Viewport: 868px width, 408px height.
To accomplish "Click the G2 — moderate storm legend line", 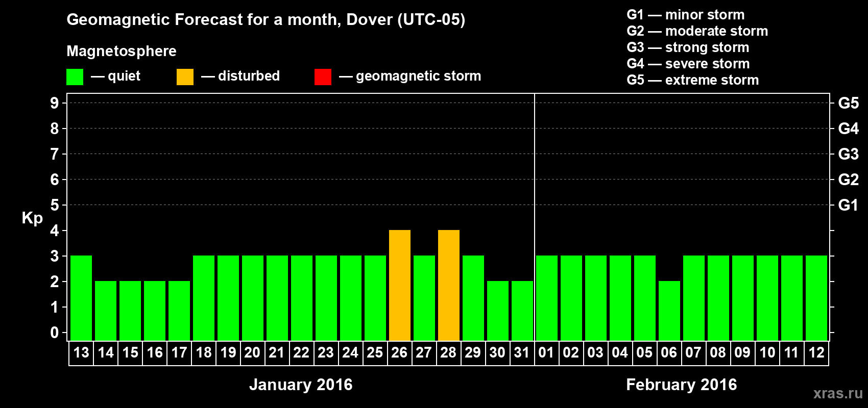I will [x=697, y=31].
